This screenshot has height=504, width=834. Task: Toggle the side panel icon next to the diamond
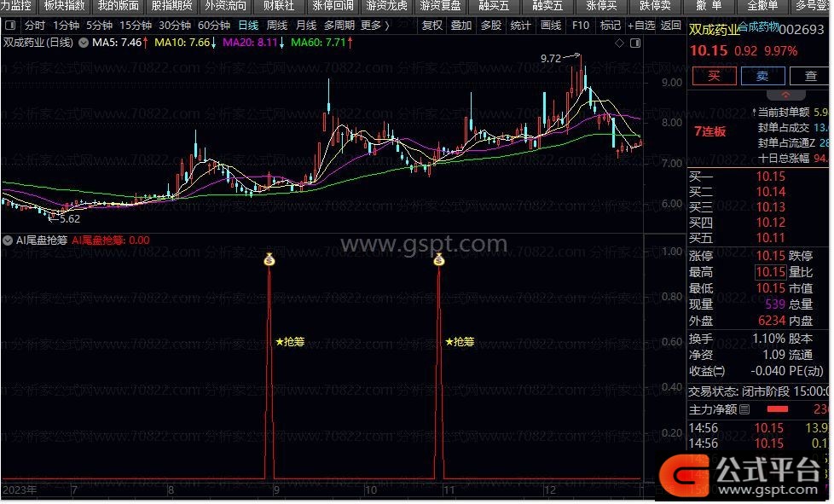click(x=635, y=43)
